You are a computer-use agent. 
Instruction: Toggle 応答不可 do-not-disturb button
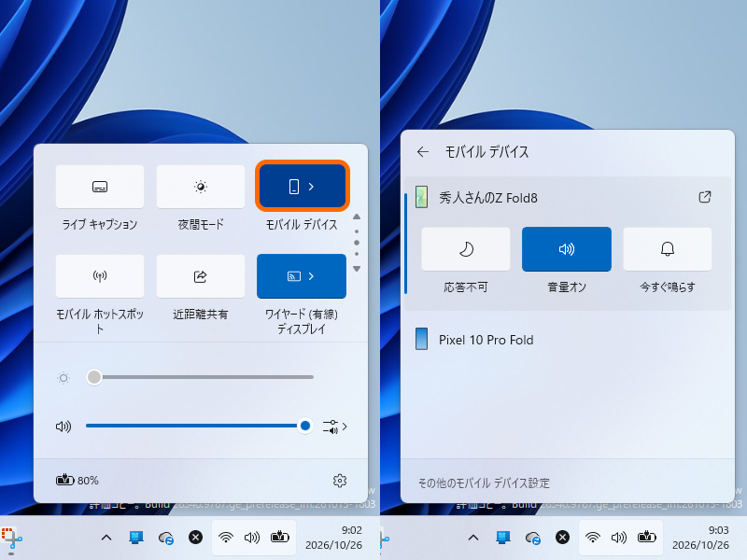[466, 249]
